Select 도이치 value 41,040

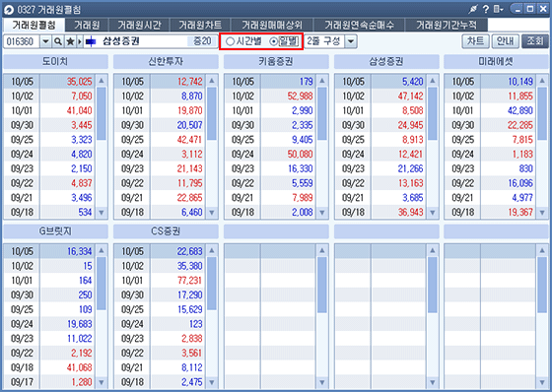click(x=79, y=110)
